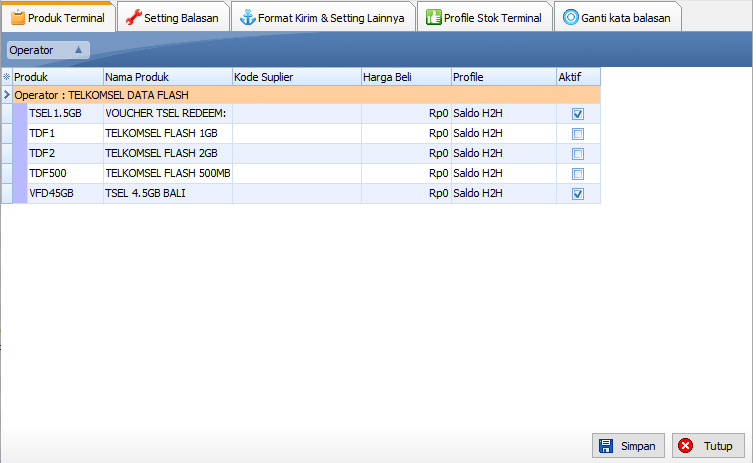Click the TELKOMSEL FLASH 1GB name cell
The width and height of the screenshot is (756, 463).
168,133
